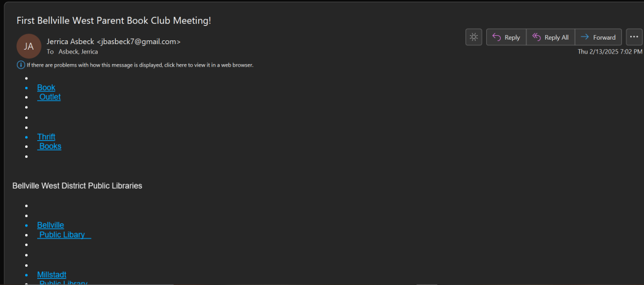
Task: Click the view in web browser info message
Action: pos(140,65)
